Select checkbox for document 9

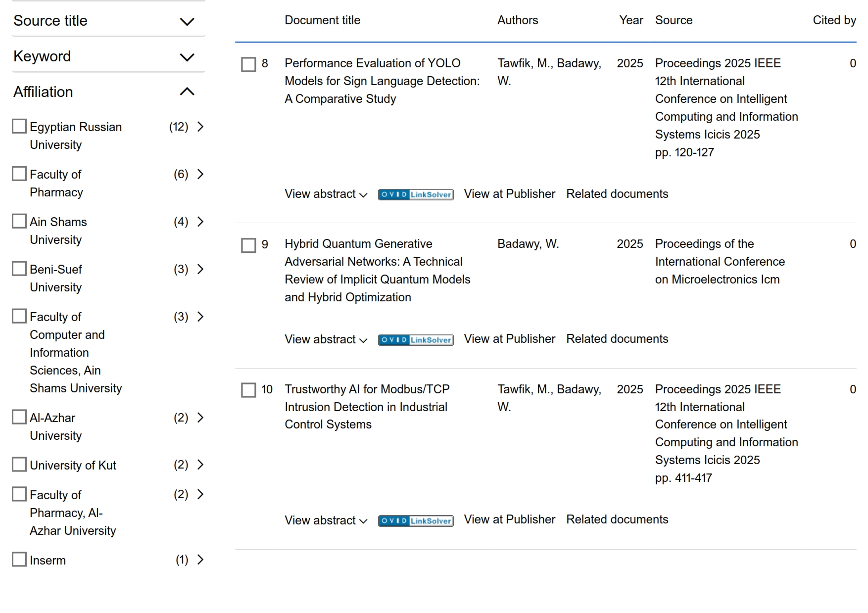[x=248, y=245]
